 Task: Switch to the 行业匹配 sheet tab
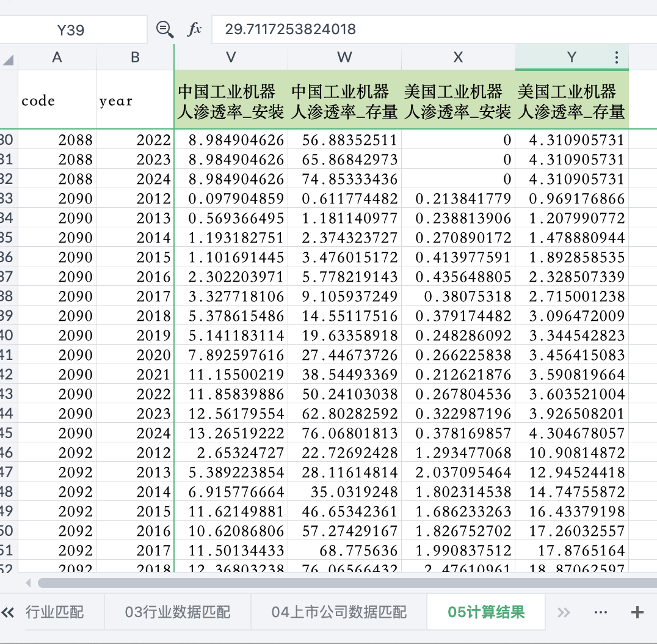pos(54,612)
